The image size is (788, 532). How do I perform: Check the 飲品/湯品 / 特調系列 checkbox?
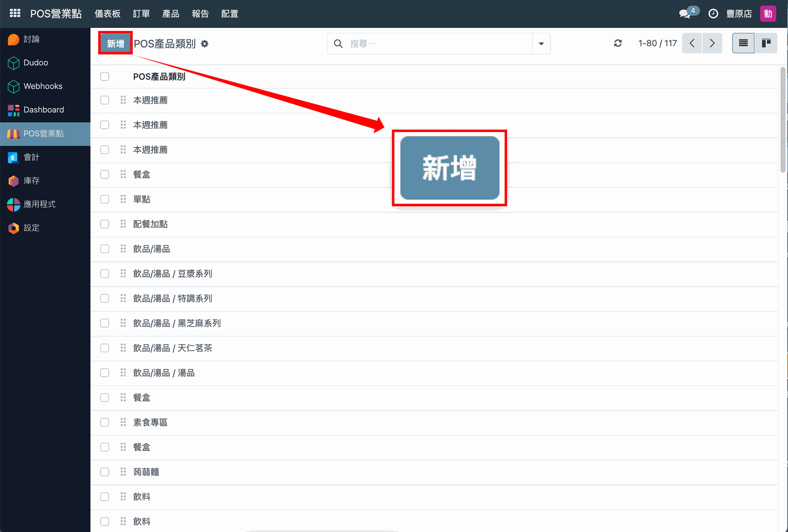[x=105, y=298]
